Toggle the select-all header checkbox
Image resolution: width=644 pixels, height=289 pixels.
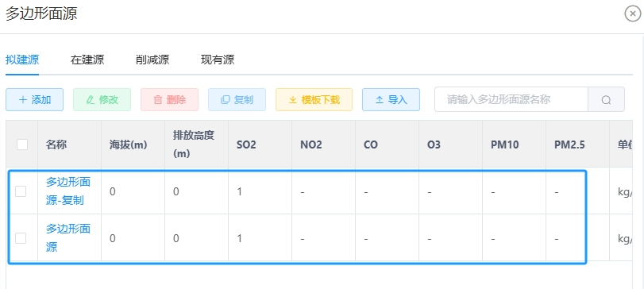(22, 144)
